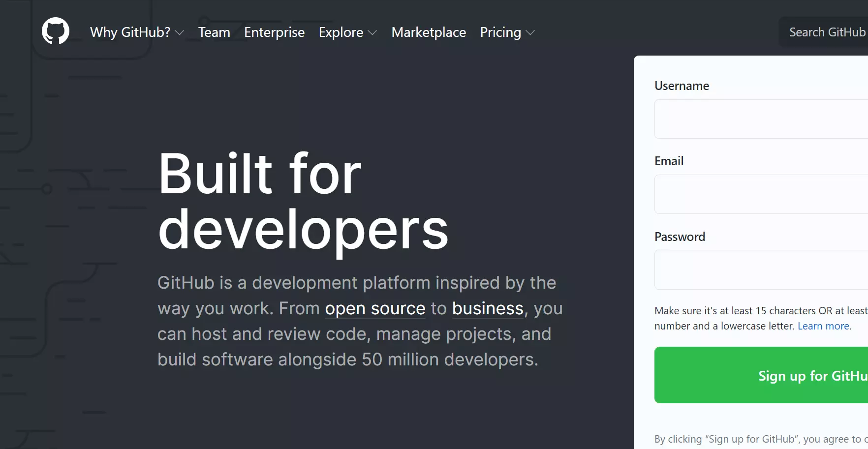Focus the Search GitHub box

click(824, 32)
